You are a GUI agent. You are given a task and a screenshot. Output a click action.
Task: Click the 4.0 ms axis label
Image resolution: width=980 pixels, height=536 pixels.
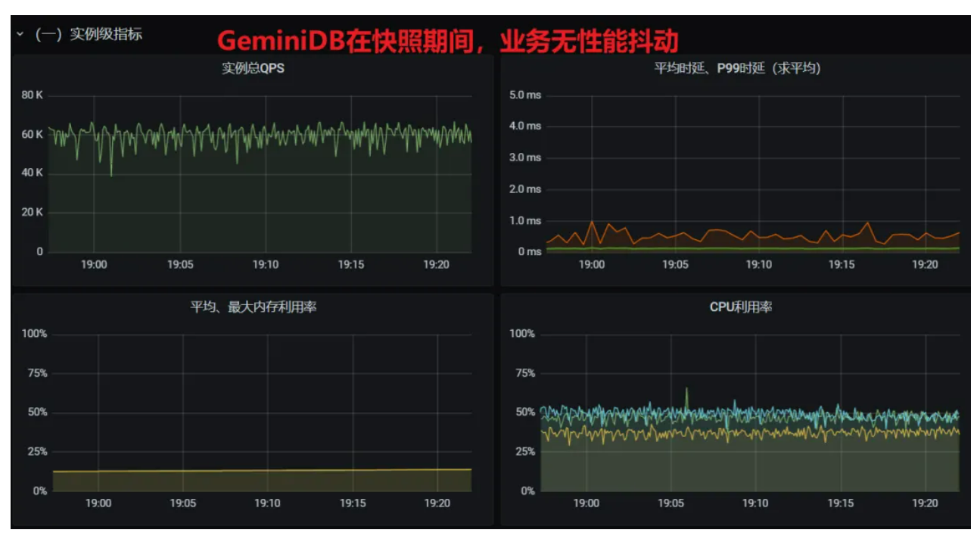525,126
